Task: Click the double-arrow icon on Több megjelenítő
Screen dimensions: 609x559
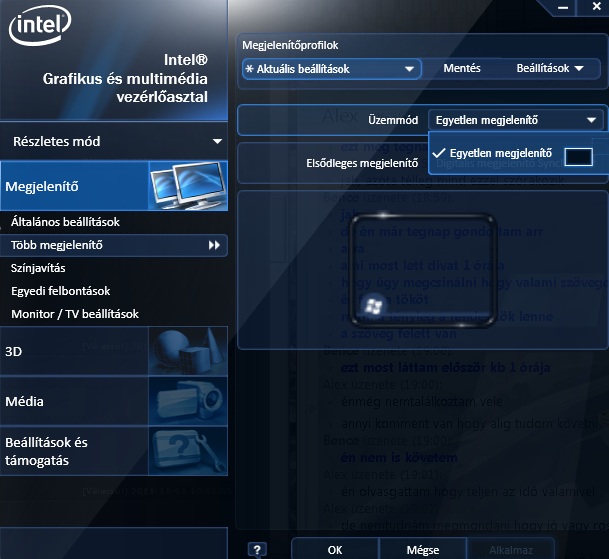Action: pyautogui.click(x=214, y=245)
